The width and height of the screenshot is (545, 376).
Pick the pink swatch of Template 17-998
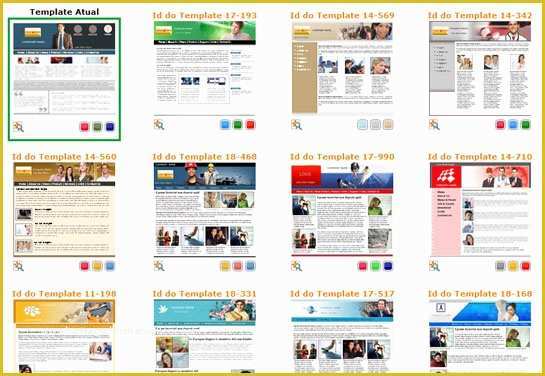[363, 266]
